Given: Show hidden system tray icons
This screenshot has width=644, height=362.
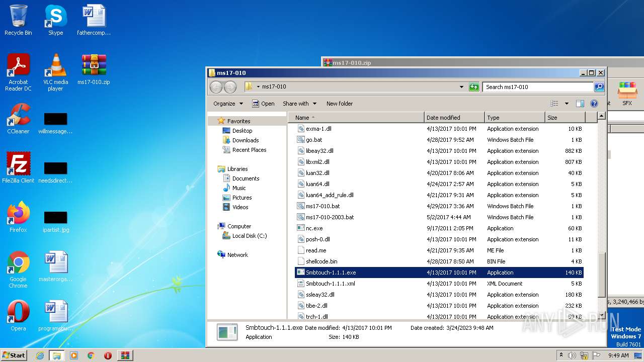Looking at the screenshot, I should [561, 355].
